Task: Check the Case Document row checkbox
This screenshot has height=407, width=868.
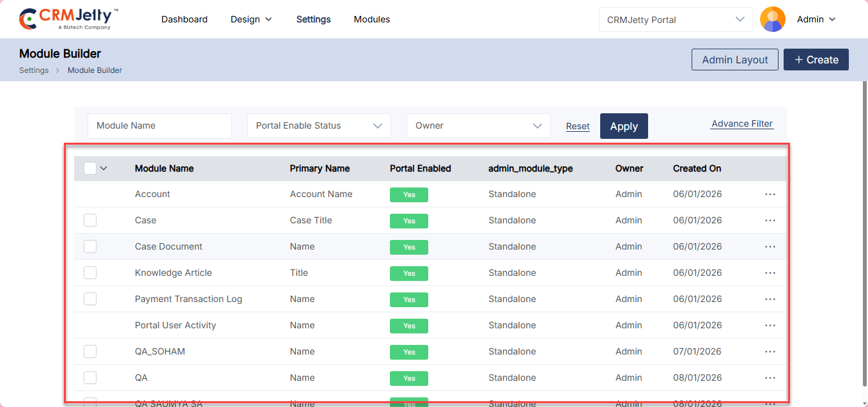Action: click(x=90, y=246)
